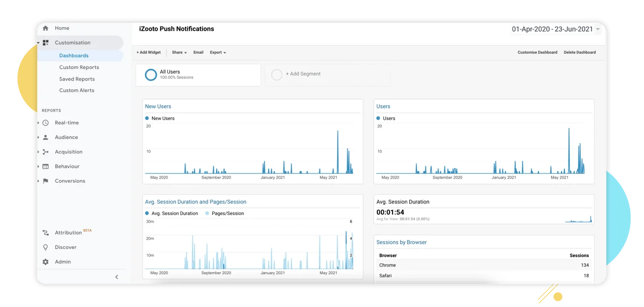644x307 pixels.
Task: Click the Home house icon
Action: (x=46, y=28)
